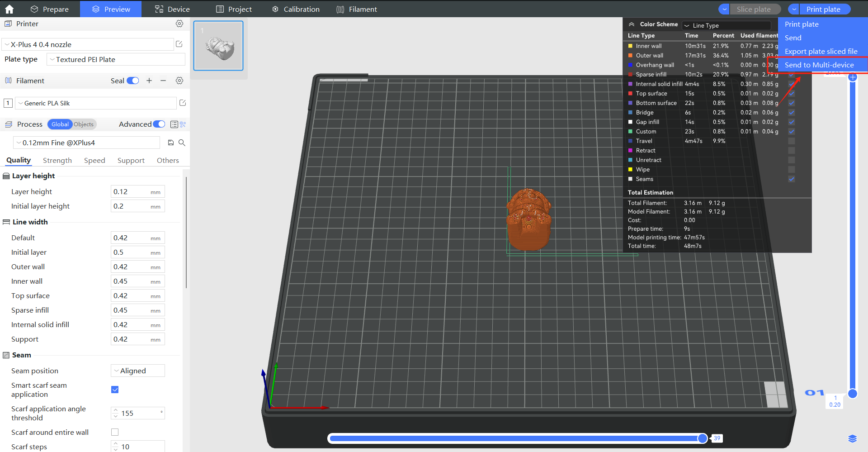Image resolution: width=868 pixels, height=452 pixels.
Task: Click the Seam section icon
Action: (6, 355)
